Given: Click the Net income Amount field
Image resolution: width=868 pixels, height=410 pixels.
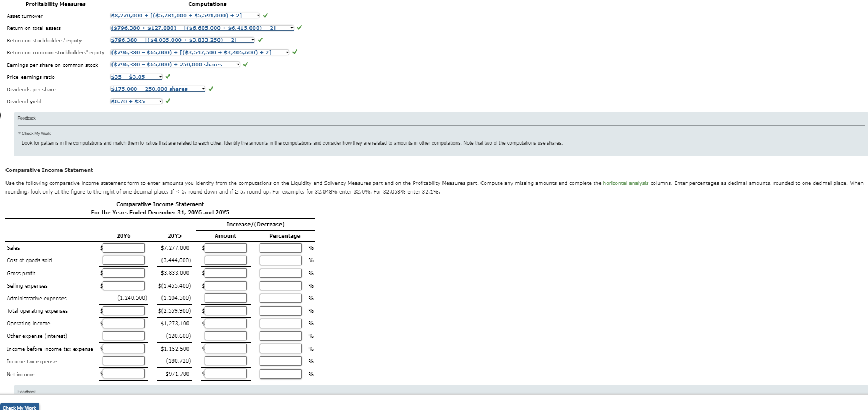Looking at the screenshot, I should 226,374.
